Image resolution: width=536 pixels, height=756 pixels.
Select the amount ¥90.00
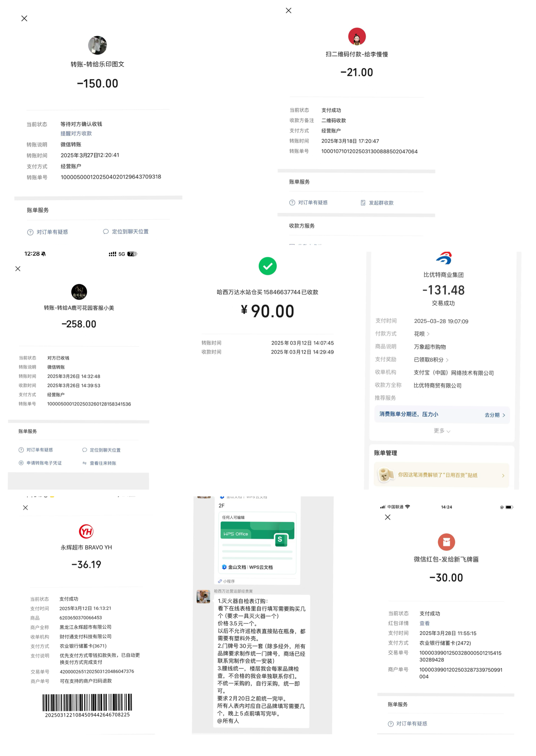[268, 311]
